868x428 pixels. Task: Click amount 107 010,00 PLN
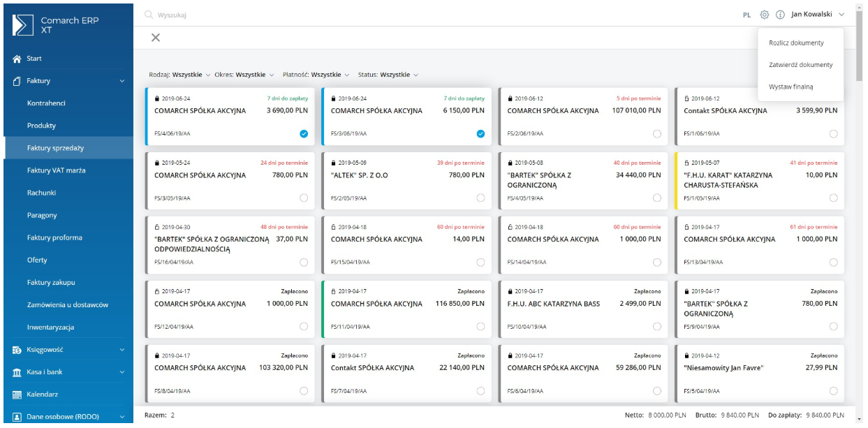point(636,110)
